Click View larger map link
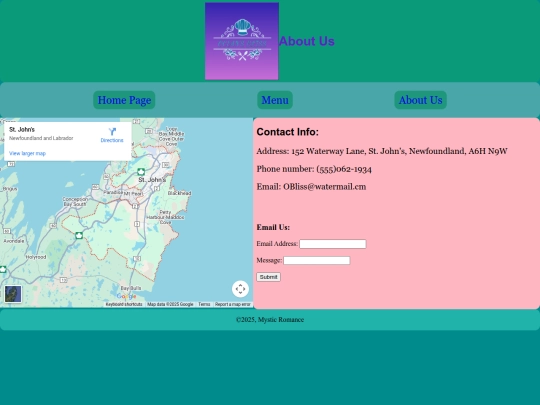540x405 pixels. coord(27,153)
